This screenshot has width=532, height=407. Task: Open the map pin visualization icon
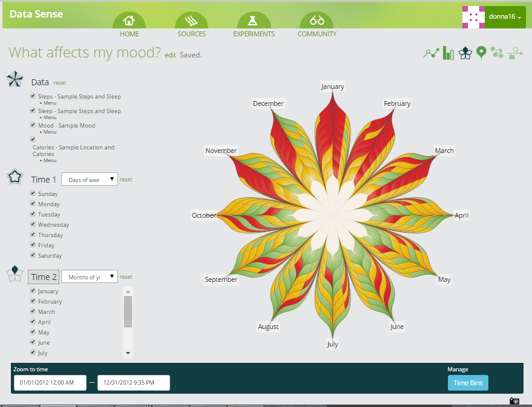[x=481, y=53]
